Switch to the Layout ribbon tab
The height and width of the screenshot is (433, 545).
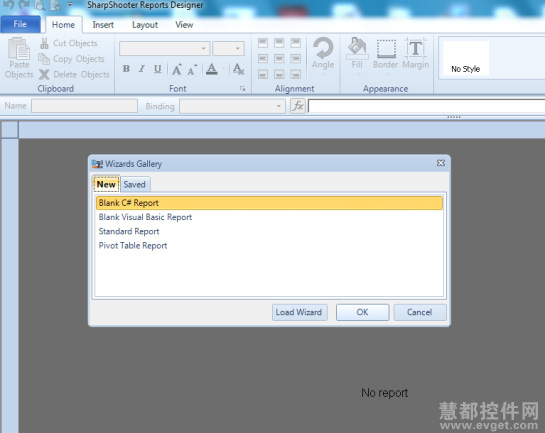point(145,25)
